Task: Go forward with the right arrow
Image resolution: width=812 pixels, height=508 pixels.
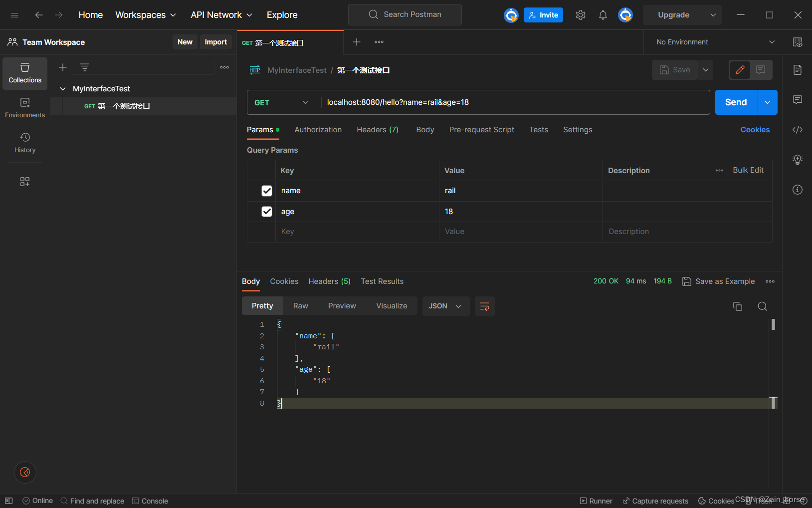Action: (x=59, y=15)
